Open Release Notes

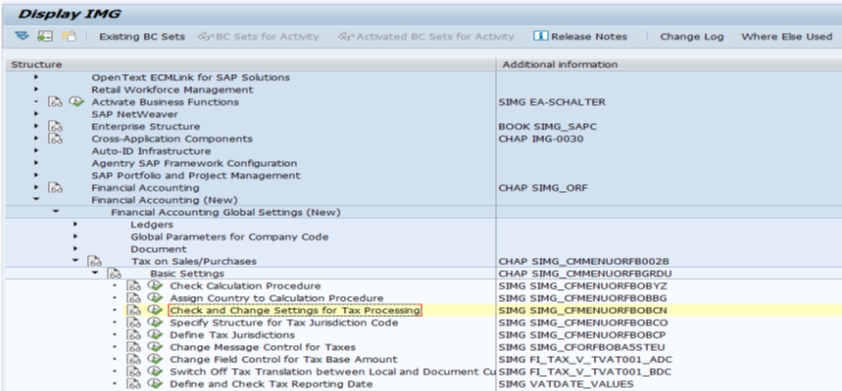coord(580,37)
